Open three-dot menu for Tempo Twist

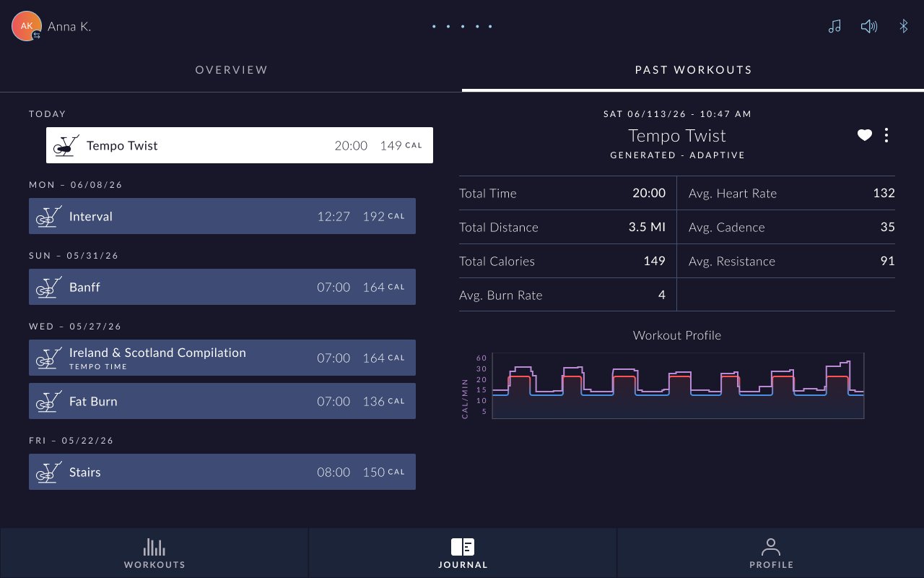click(886, 135)
